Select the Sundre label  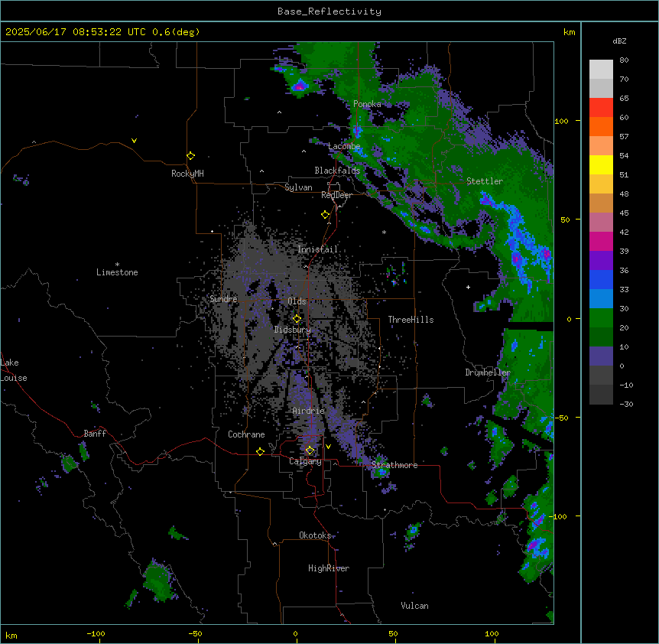(x=223, y=299)
